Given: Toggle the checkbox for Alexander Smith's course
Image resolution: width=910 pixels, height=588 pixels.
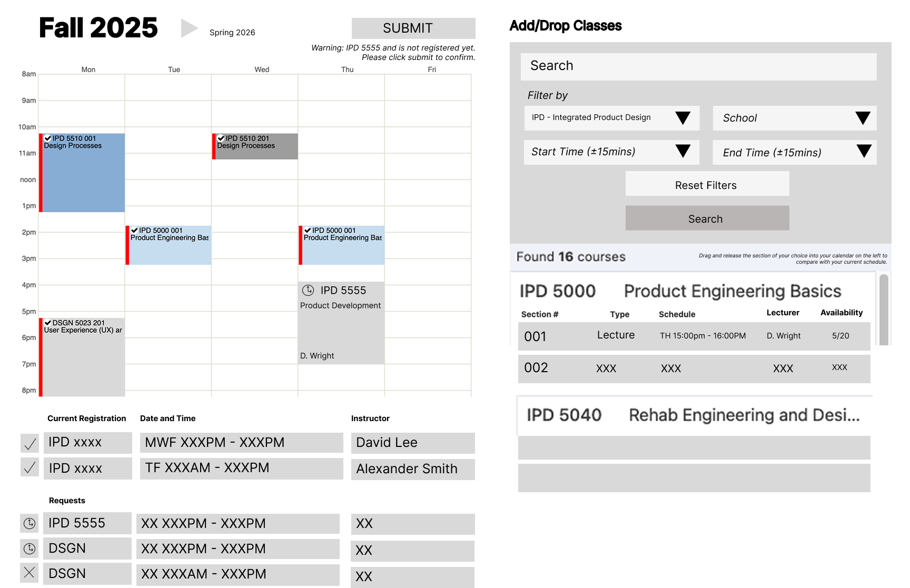Looking at the screenshot, I should (29, 467).
